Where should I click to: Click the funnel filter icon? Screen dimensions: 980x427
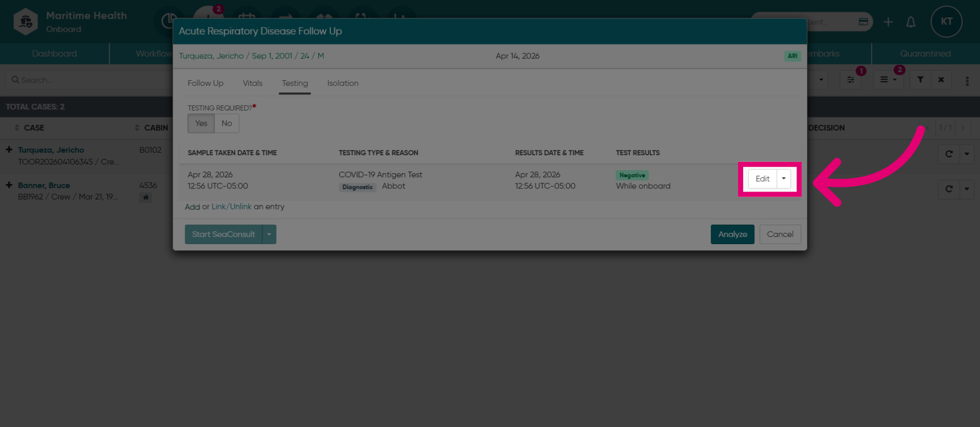[920, 80]
